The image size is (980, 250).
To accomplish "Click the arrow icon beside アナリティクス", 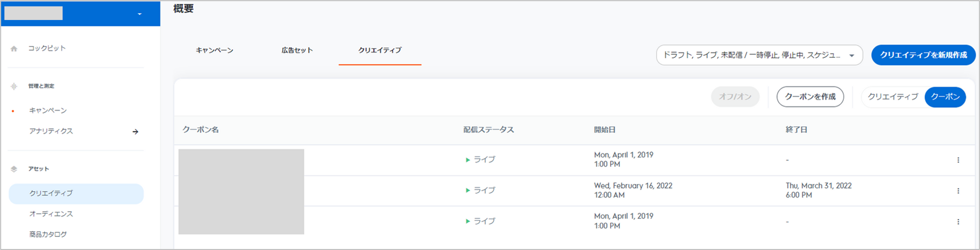I will (x=135, y=132).
